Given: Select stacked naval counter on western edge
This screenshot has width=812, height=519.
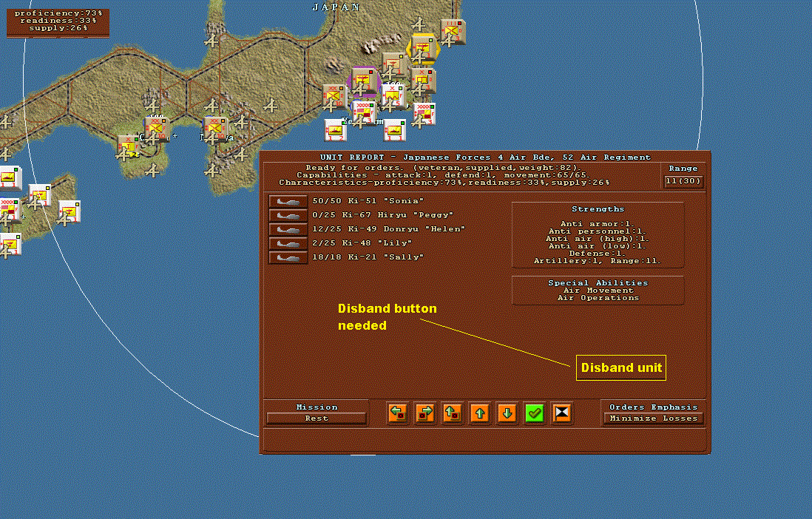Looking at the screenshot, I should point(10,178).
